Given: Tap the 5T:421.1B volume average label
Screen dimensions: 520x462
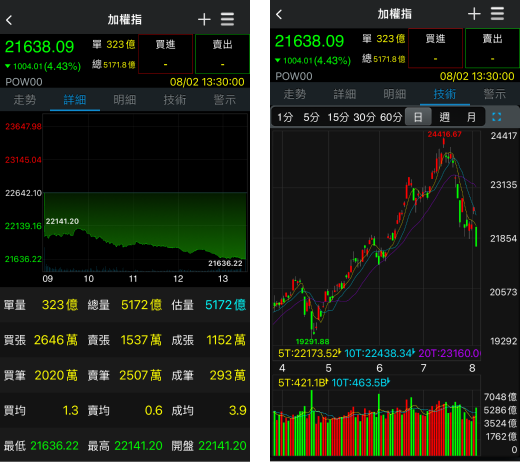Looking at the screenshot, I should pyautogui.click(x=303, y=383).
